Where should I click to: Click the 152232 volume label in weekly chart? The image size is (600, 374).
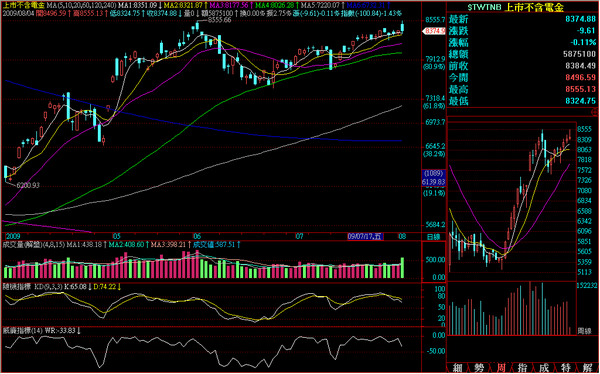click(x=588, y=285)
